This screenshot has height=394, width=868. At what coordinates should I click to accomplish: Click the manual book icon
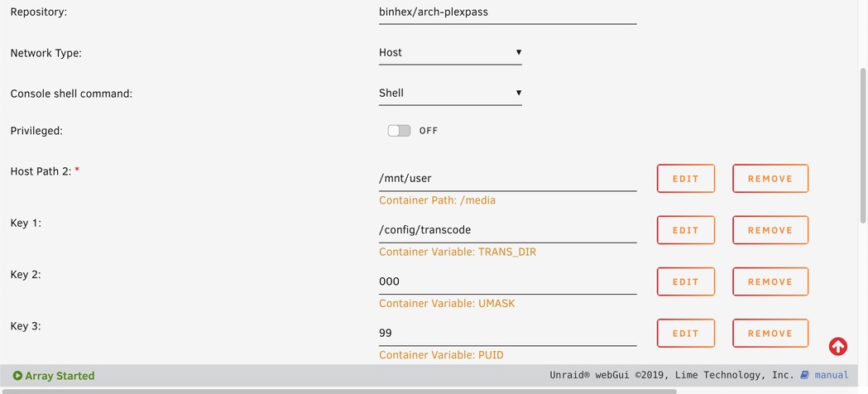pyautogui.click(x=804, y=375)
